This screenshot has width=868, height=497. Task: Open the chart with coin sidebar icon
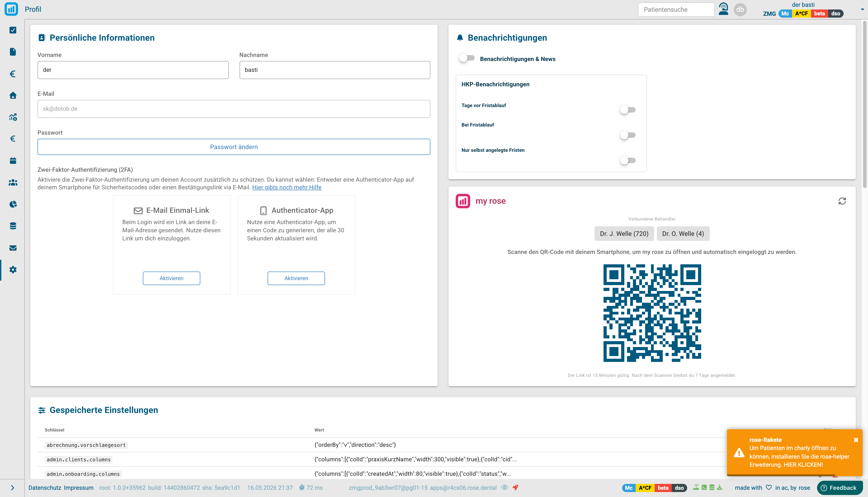pos(13,117)
